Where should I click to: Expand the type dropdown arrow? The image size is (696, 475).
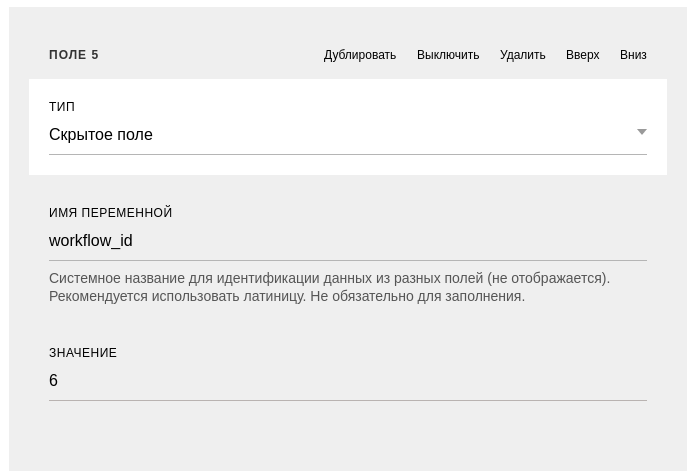641,132
